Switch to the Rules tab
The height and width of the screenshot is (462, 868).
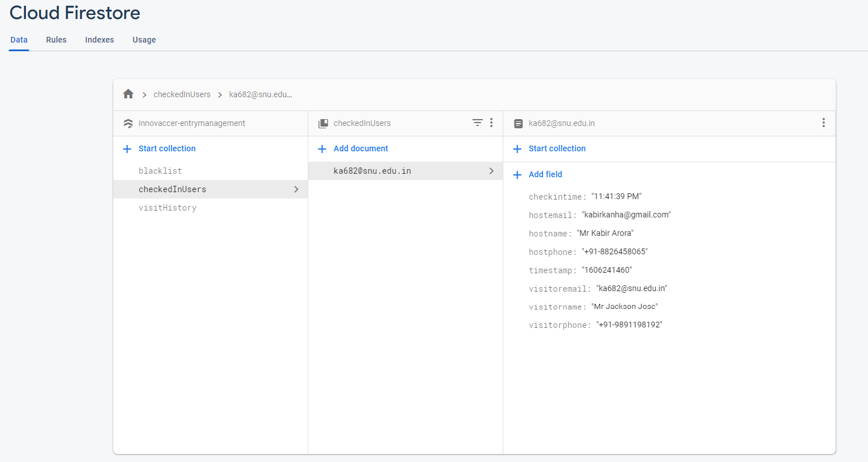[x=56, y=40]
